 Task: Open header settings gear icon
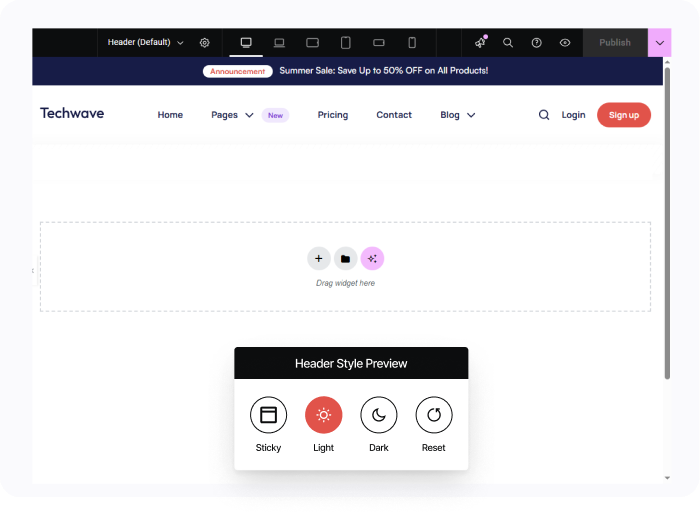click(x=205, y=43)
